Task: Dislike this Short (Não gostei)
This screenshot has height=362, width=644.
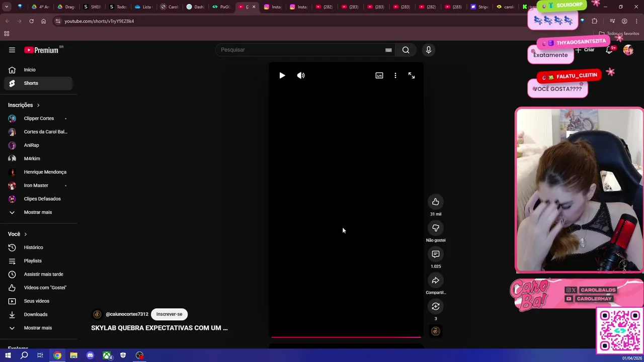Action: pos(436,228)
